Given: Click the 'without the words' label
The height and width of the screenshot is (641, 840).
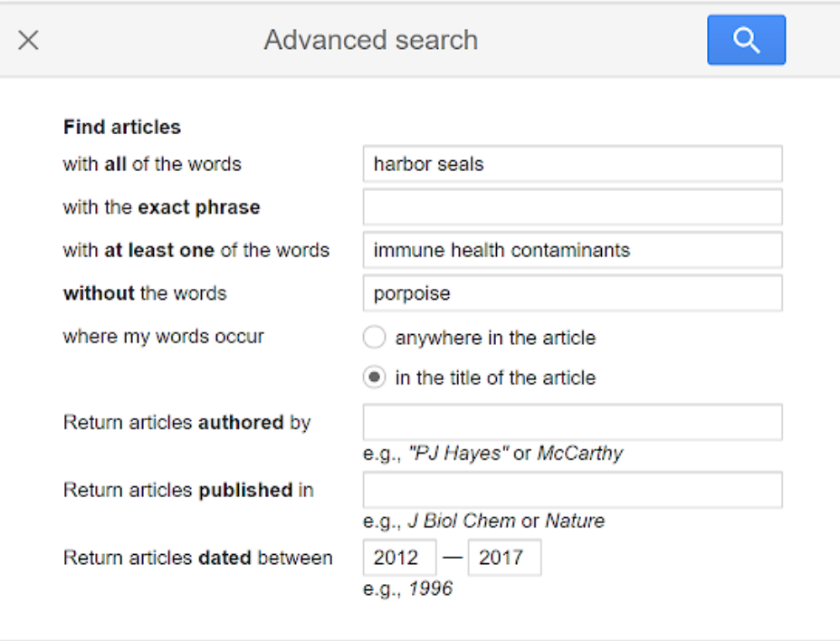Looking at the screenshot, I should (x=145, y=293).
